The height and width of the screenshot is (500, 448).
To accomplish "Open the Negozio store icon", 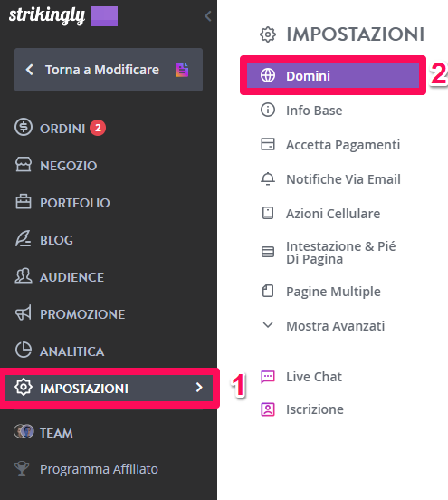I will pyautogui.click(x=24, y=165).
